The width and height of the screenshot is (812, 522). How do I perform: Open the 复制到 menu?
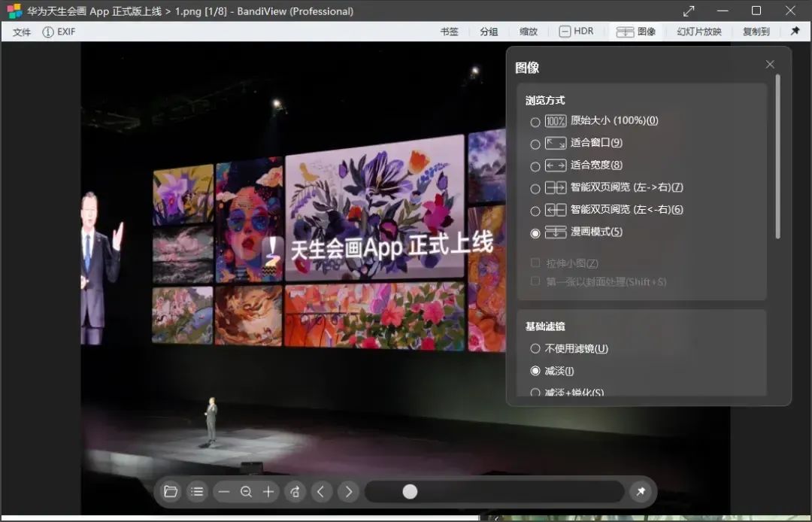(756, 32)
